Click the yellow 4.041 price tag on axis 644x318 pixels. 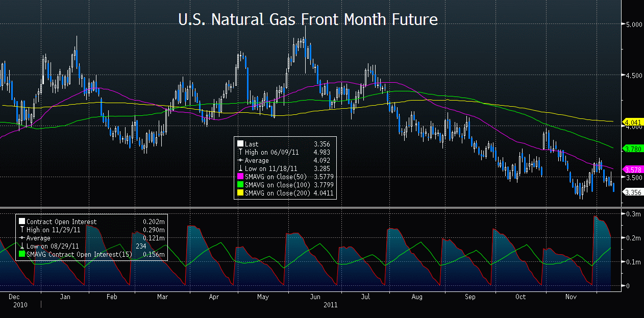click(632, 123)
